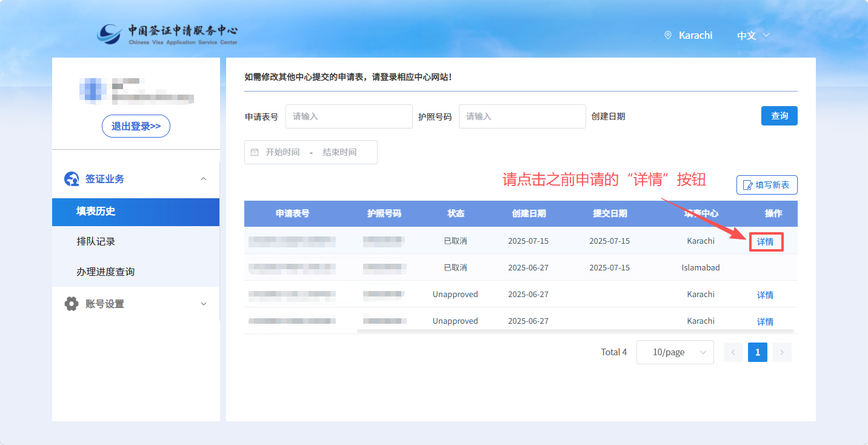Click the 退出登录 logout button
Viewport: 868px width, 445px height.
point(136,126)
